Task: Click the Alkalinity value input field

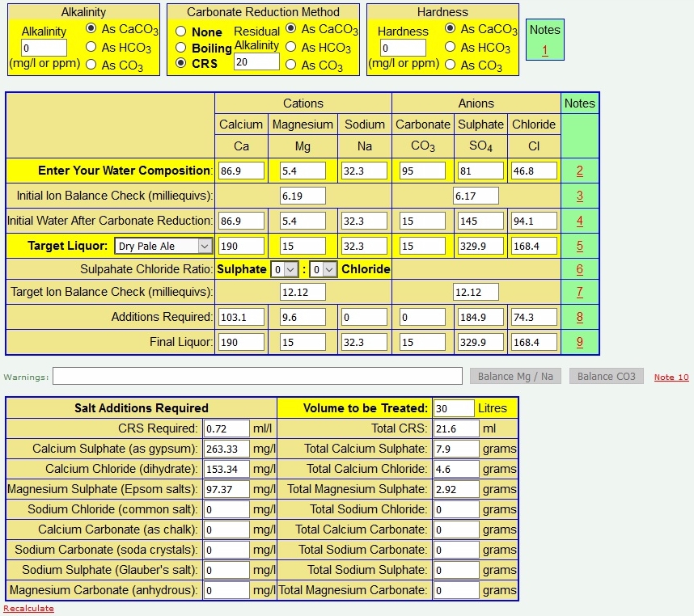Action: [x=44, y=48]
